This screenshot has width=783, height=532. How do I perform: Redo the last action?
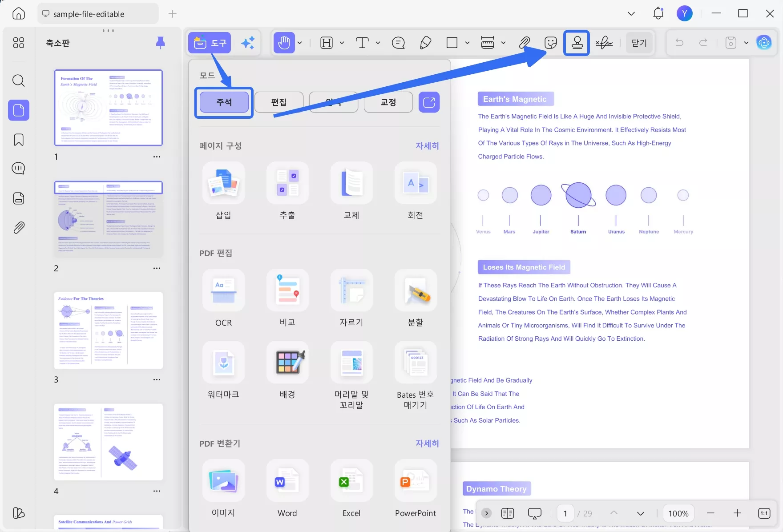pyautogui.click(x=703, y=43)
